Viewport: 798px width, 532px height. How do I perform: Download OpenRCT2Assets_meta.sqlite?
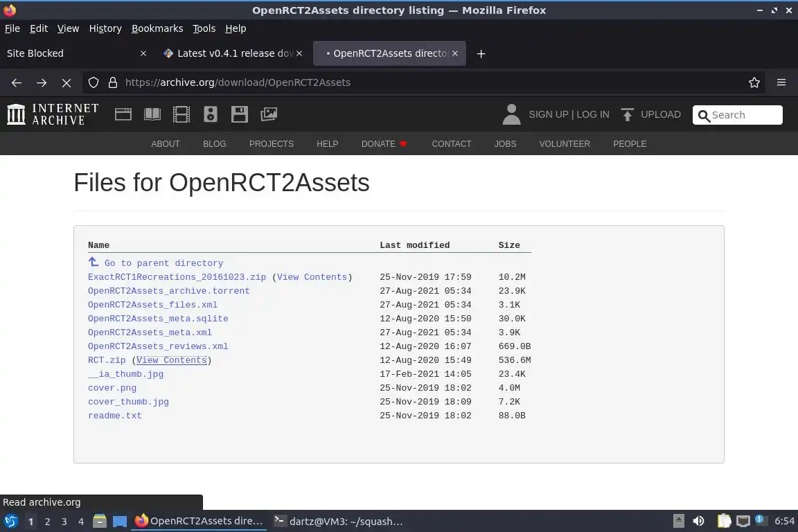158,318
